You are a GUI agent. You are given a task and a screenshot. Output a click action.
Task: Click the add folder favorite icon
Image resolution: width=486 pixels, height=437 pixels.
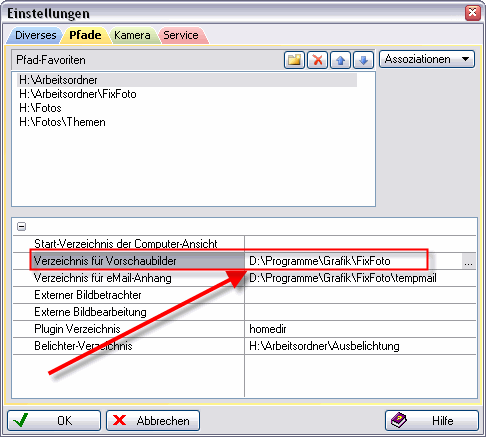[x=294, y=60]
